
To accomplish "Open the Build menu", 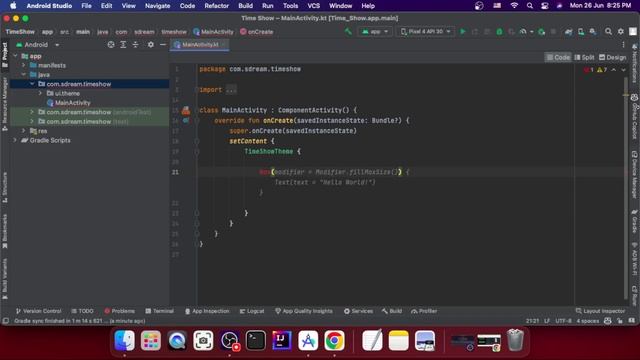I will 245,6.
